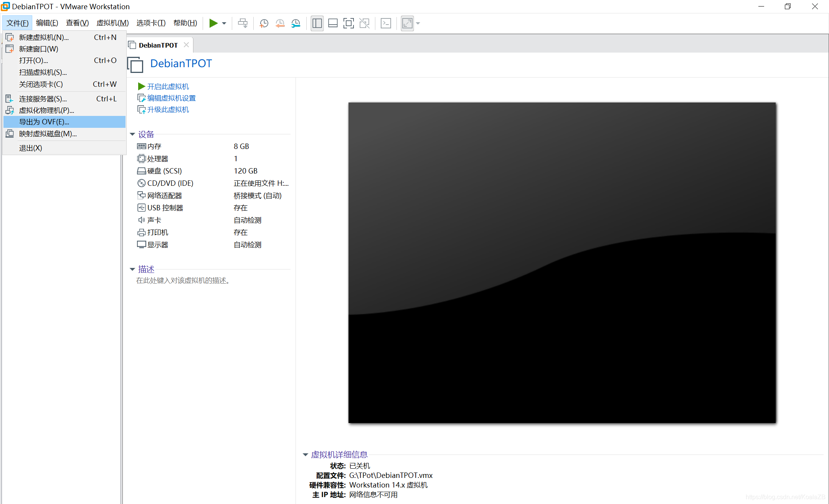This screenshot has width=829, height=504.
Task: Open the snapshot manager icon
Action: click(x=296, y=23)
